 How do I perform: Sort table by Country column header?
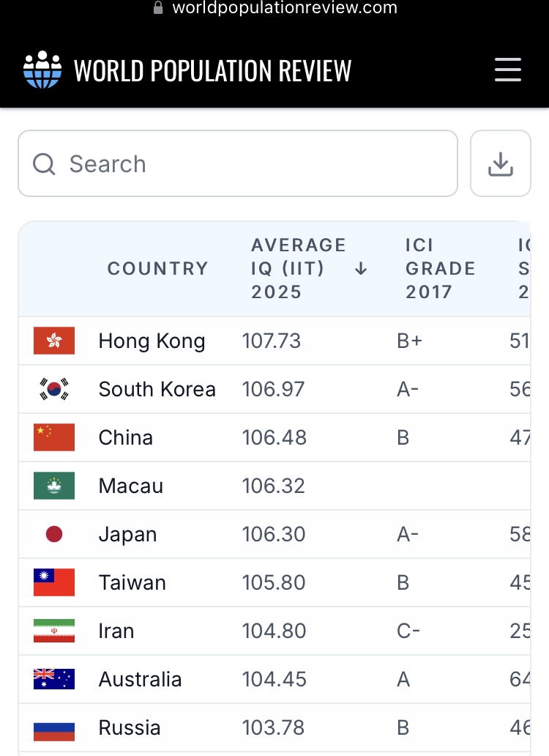coord(158,269)
